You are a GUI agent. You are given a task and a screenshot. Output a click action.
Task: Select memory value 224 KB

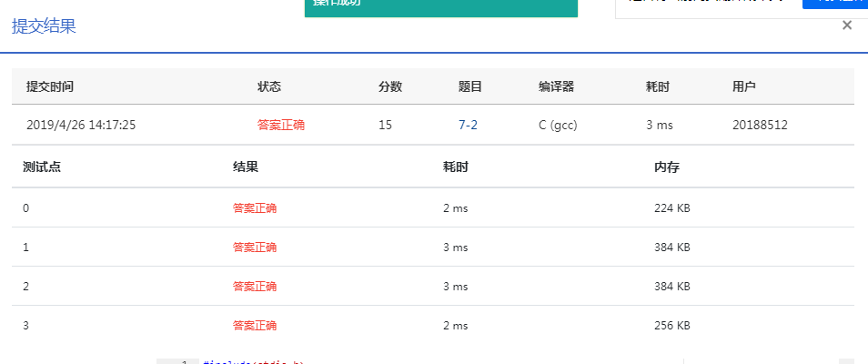pos(672,208)
